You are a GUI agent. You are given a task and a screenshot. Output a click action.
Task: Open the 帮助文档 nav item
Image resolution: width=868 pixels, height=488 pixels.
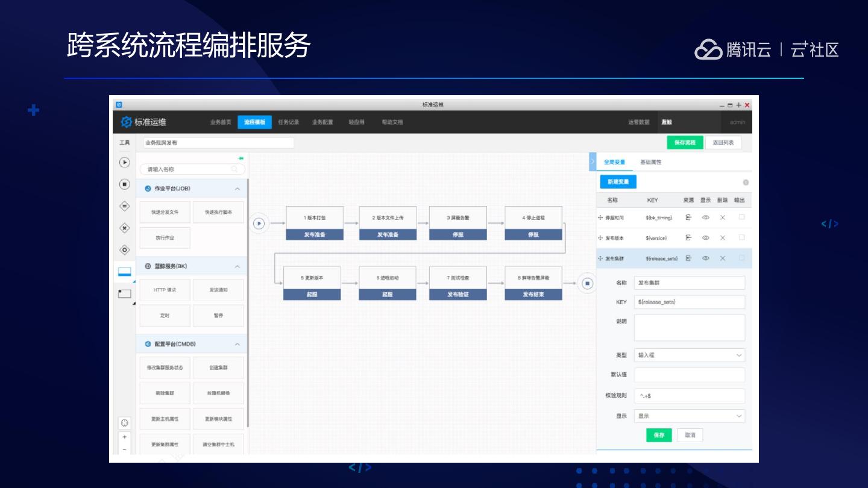click(x=392, y=122)
